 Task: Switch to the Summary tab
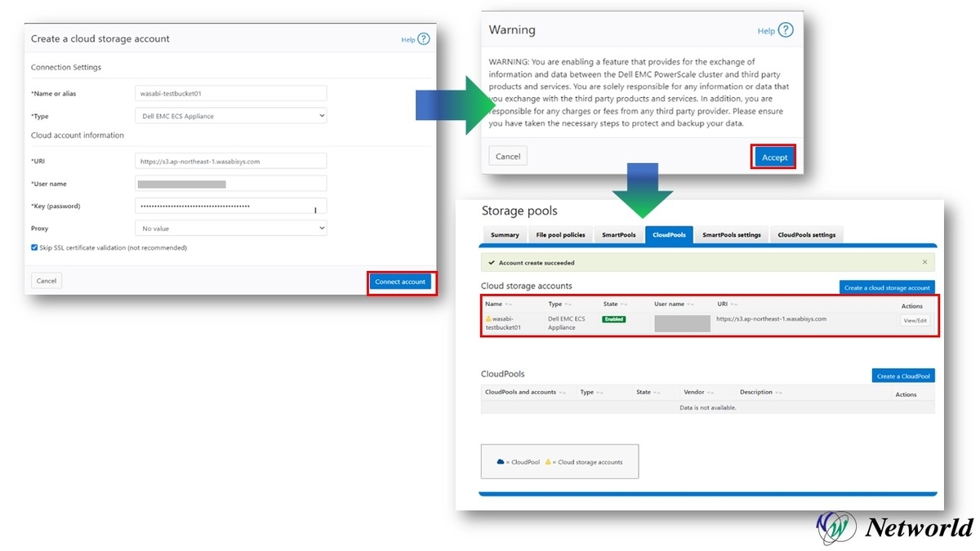(x=505, y=235)
